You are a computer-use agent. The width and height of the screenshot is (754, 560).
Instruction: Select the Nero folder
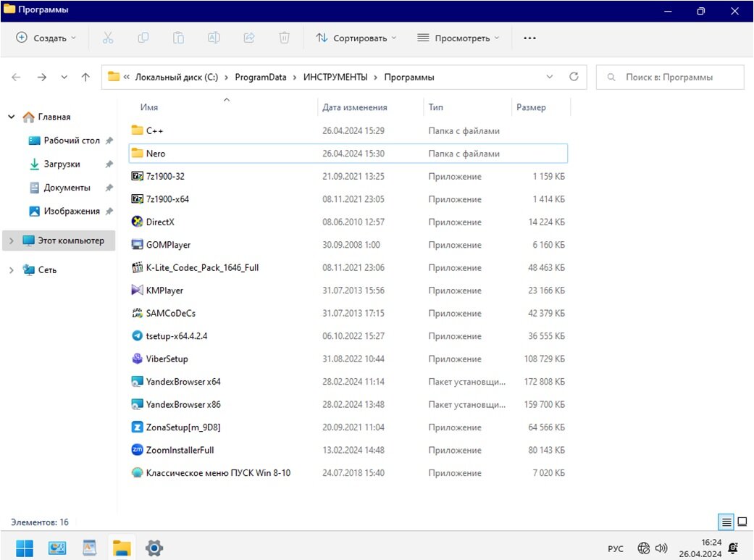coord(348,154)
